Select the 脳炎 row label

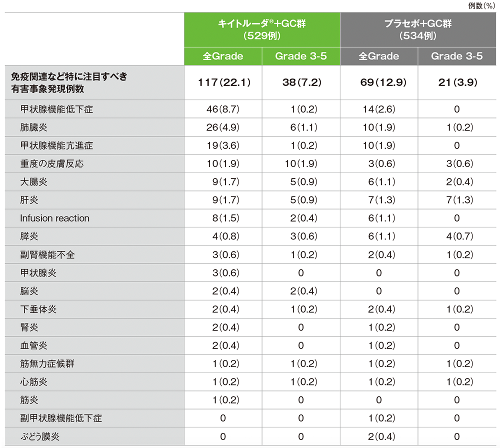[x=29, y=291]
